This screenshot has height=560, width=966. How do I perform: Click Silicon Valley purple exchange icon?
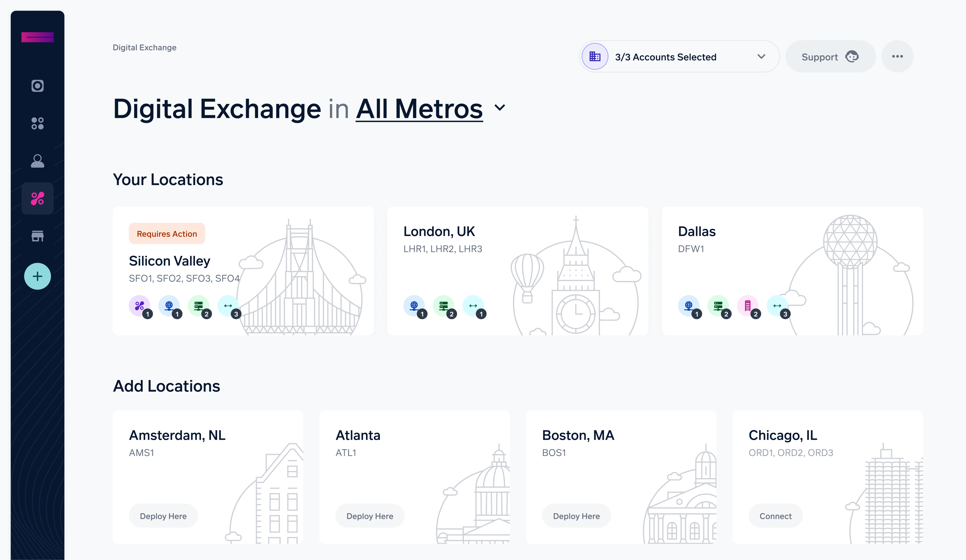click(140, 306)
